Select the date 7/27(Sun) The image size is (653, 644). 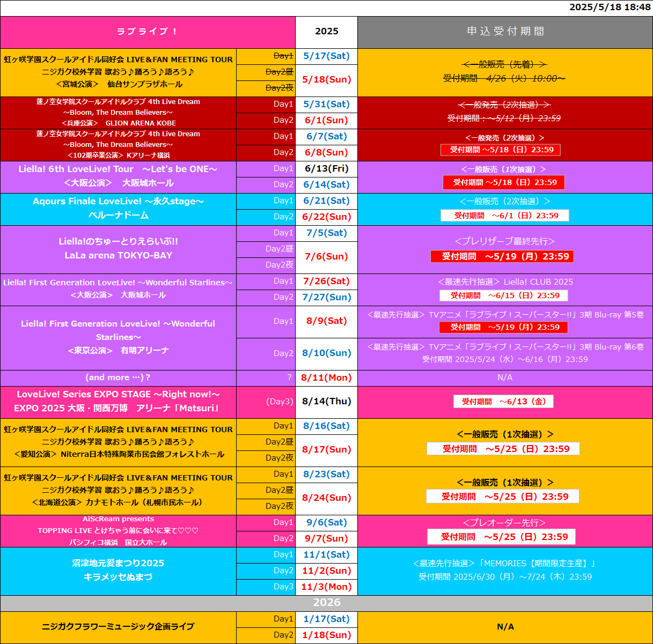[x=326, y=298]
